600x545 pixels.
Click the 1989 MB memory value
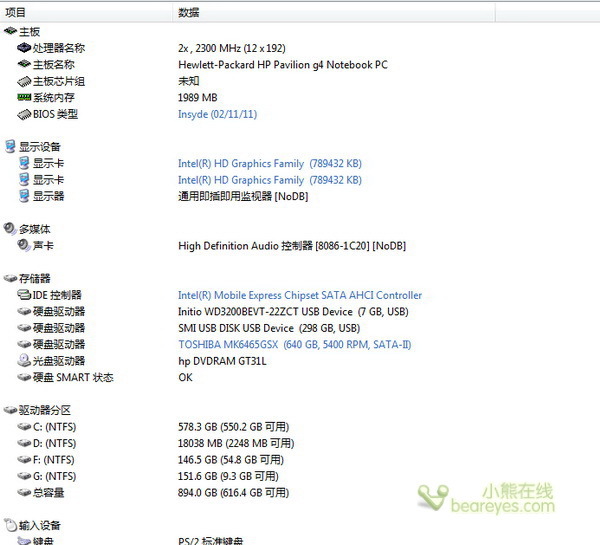197,98
